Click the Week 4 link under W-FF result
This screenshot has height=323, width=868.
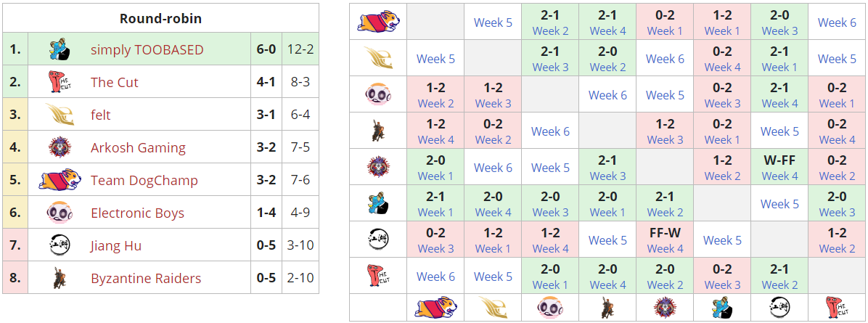[779, 176]
